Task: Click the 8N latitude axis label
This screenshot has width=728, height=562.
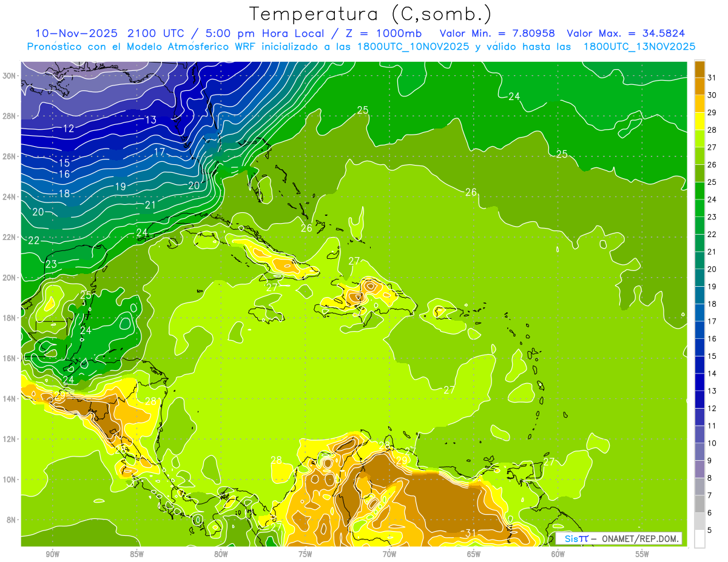Action: coord(12,520)
